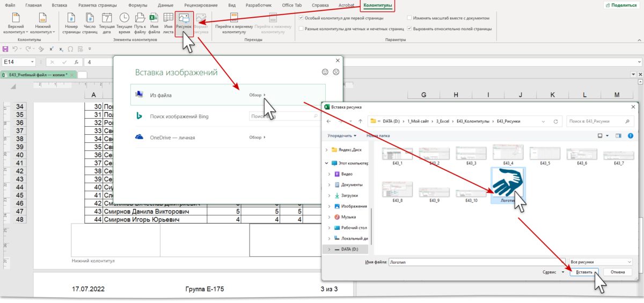This screenshot has width=644, height=303.
Task: Uncheck Выровнять относительно полей страницы
Action: (410, 28)
